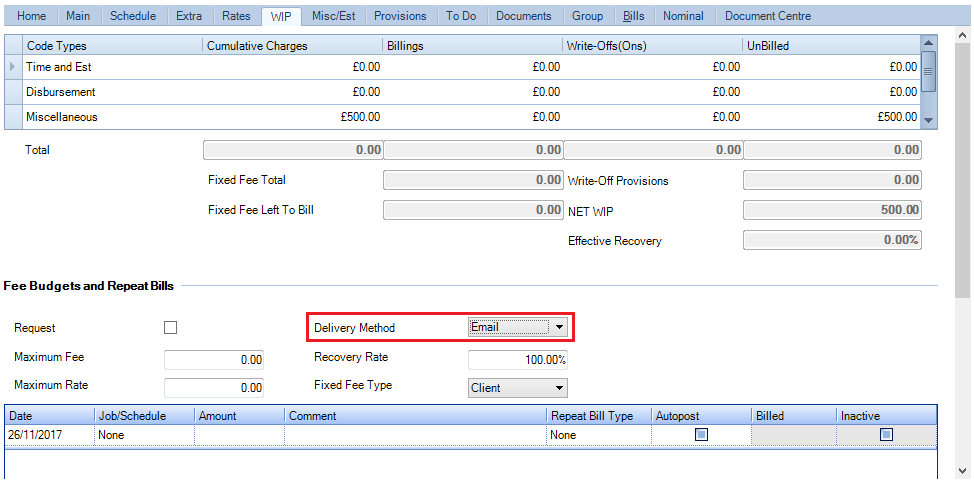Open the Extra tab

point(189,16)
